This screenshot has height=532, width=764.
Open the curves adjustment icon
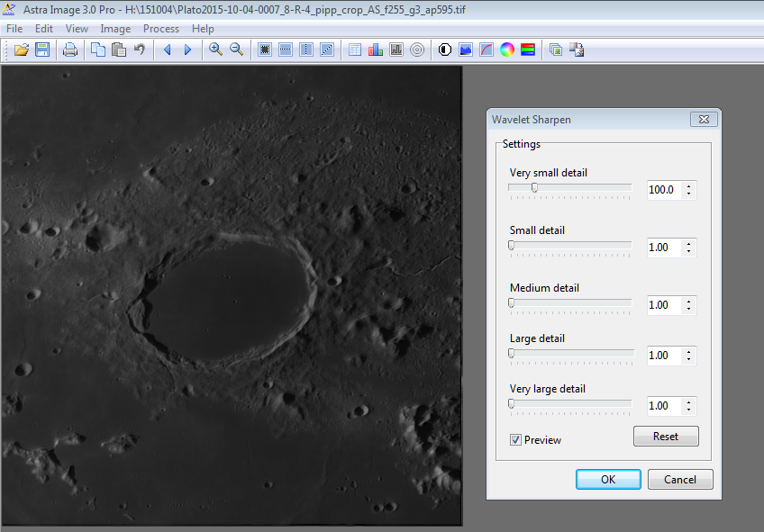487,50
